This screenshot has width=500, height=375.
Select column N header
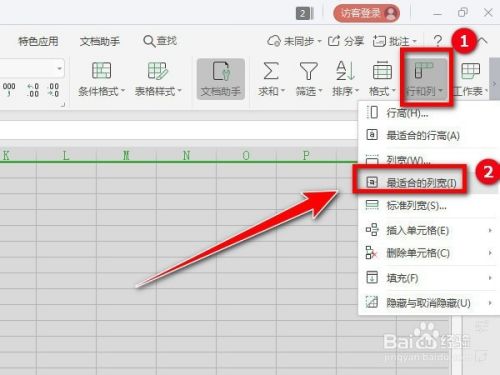point(186,155)
